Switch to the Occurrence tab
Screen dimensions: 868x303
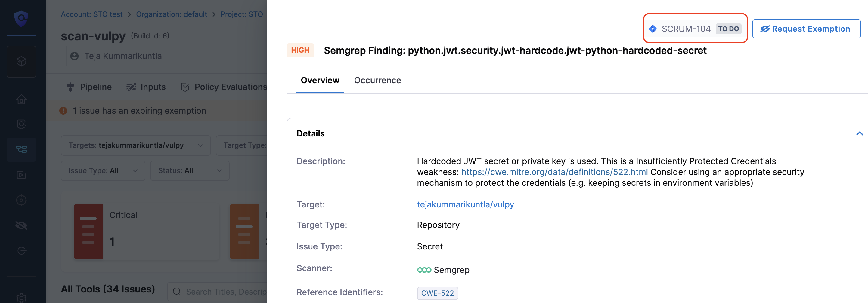tap(377, 81)
